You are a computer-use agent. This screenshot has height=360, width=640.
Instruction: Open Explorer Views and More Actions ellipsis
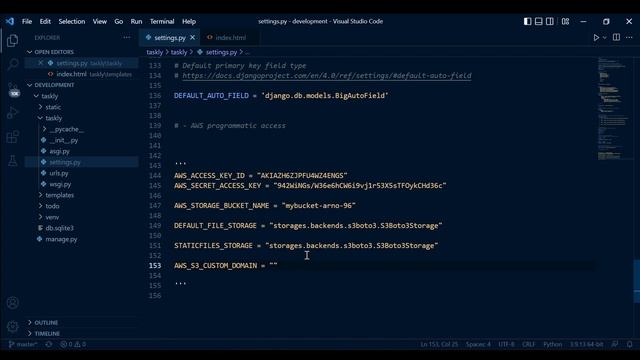(127, 38)
